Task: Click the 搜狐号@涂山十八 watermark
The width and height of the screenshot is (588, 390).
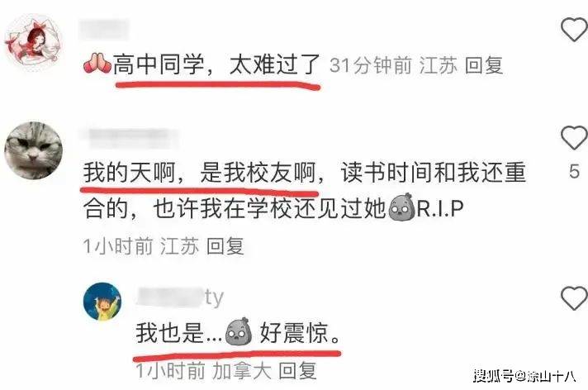Action: [x=524, y=376]
